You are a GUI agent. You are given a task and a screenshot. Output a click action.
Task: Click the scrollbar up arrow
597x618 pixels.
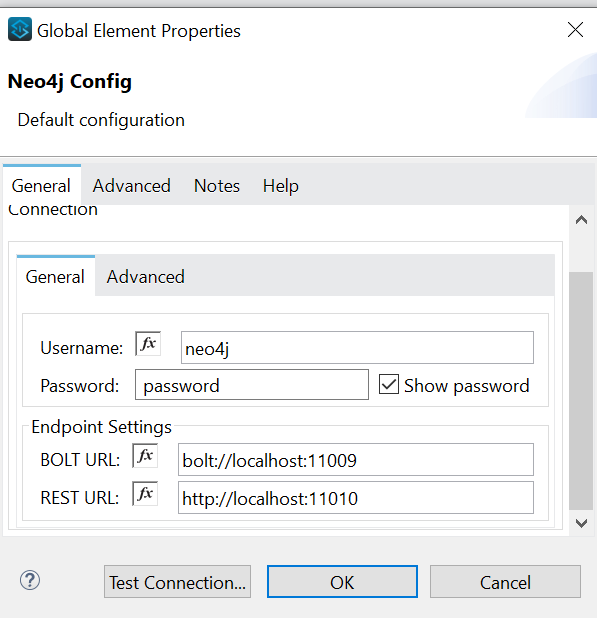(x=581, y=220)
